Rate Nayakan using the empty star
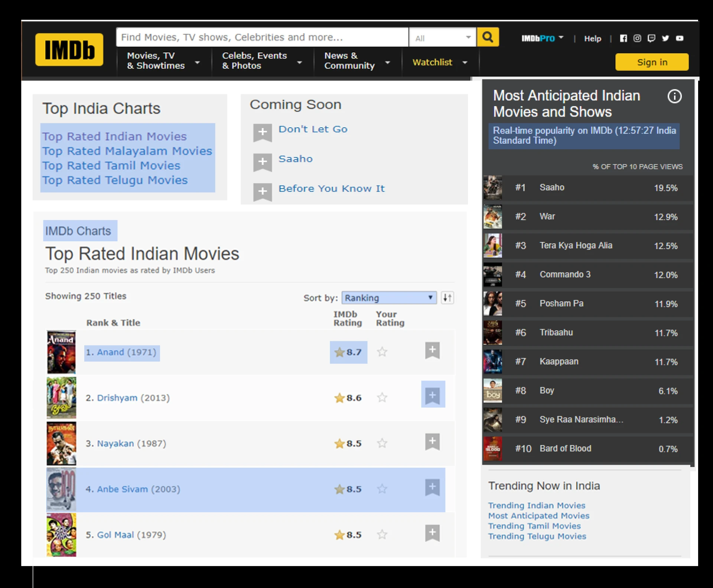This screenshot has width=713, height=588. (382, 443)
